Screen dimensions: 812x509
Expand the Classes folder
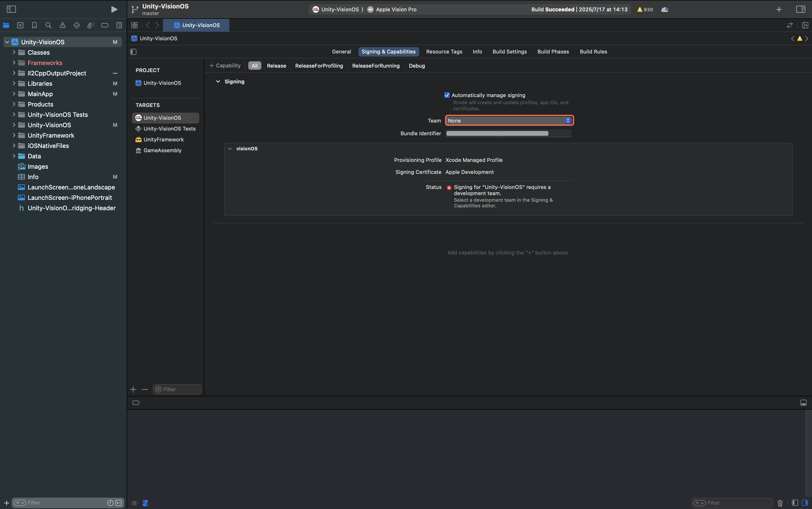(x=14, y=53)
